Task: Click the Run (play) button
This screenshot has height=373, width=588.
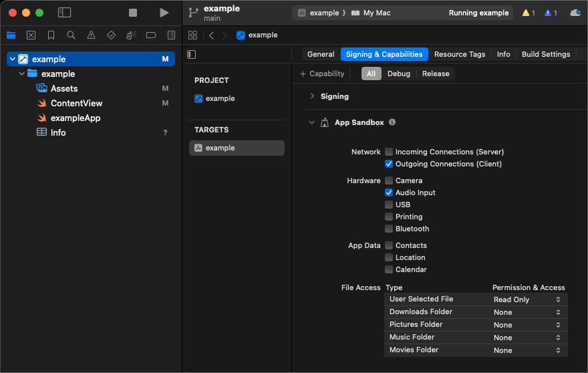Action: [x=164, y=13]
